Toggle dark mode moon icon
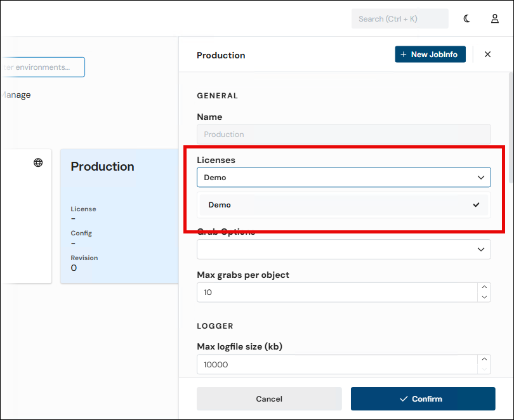The image size is (514, 420). 467,18
